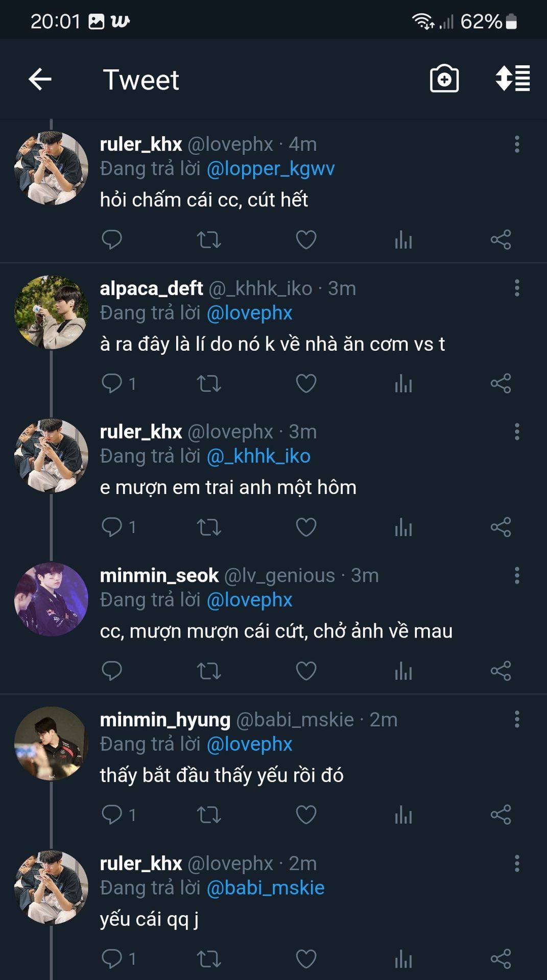The height and width of the screenshot is (980, 547).
Task: Tap the minmin_hyung username
Action: [165, 720]
